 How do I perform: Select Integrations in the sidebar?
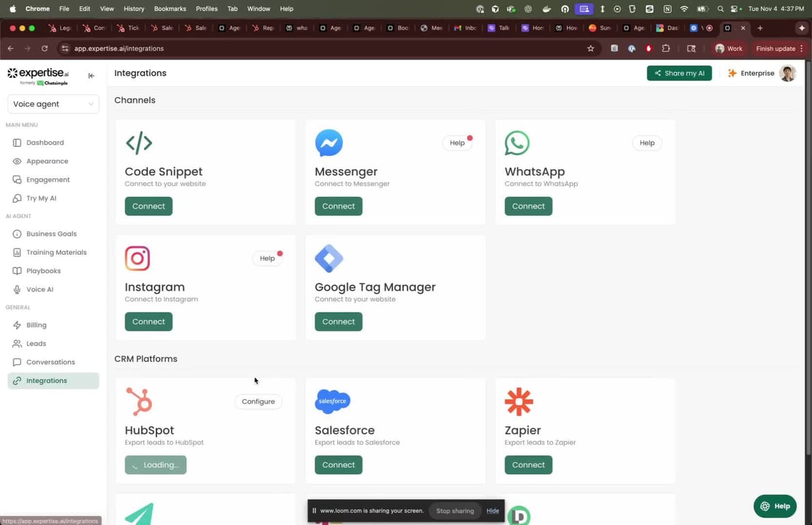point(53,381)
